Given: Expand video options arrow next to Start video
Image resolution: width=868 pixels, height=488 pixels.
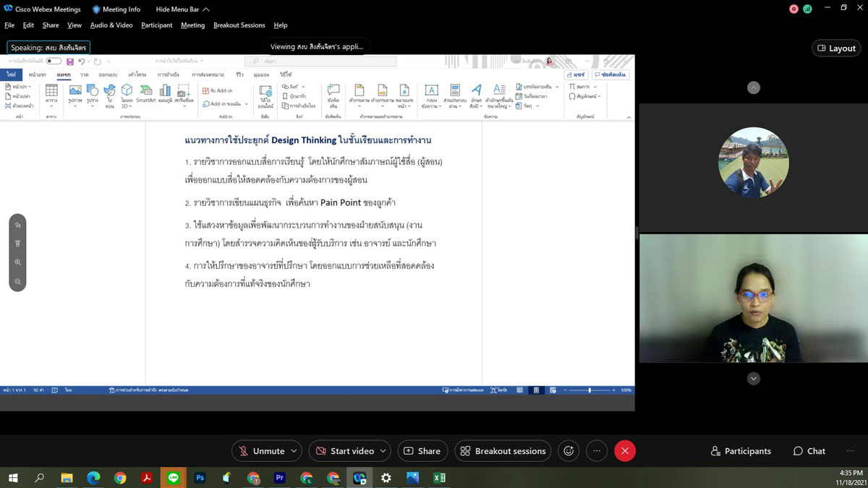Looking at the screenshot, I should [x=383, y=451].
